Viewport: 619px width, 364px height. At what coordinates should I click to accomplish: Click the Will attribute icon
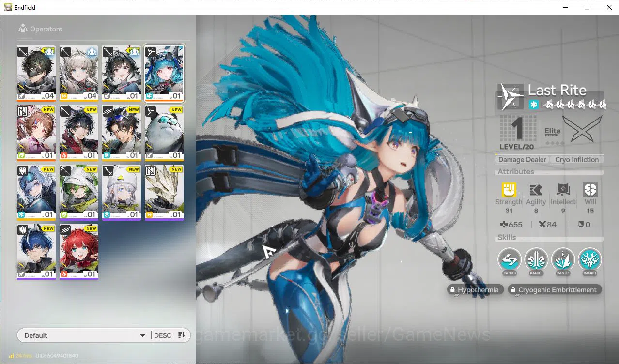point(590,190)
